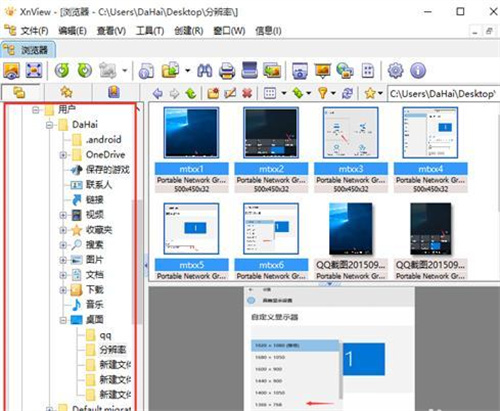Open filter dropdown arrow
This screenshot has width=500, height=411.
pos(333,93)
